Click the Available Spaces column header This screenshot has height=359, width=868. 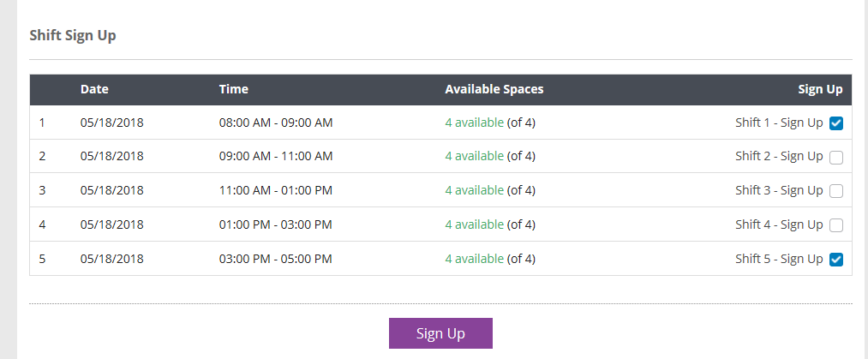[494, 89]
